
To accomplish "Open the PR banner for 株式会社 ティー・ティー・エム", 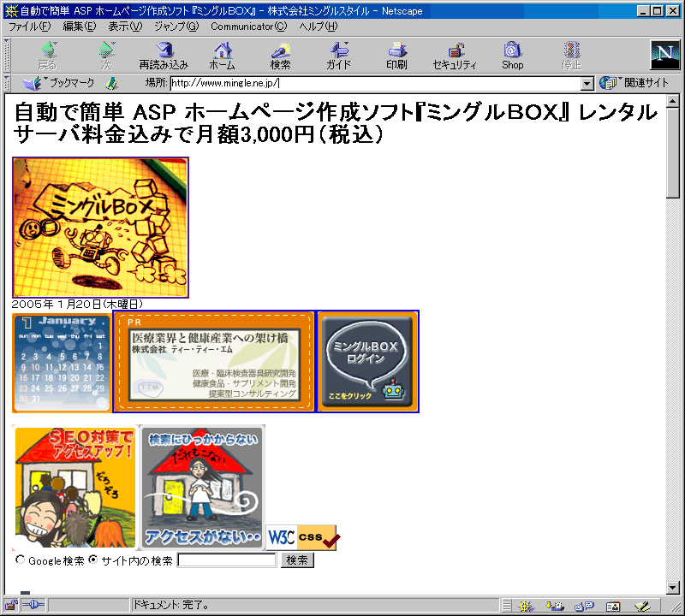I will click(x=213, y=362).
